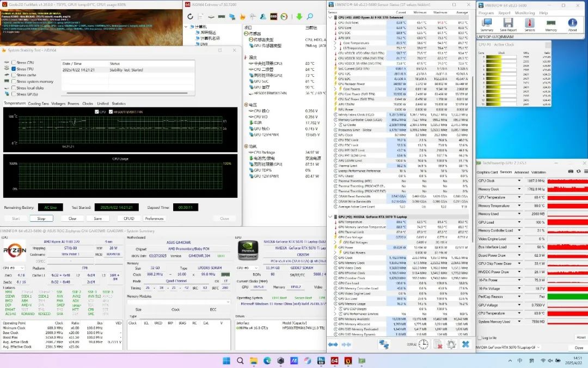Click the event log horizontal scrollbar

tap(127, 93)
